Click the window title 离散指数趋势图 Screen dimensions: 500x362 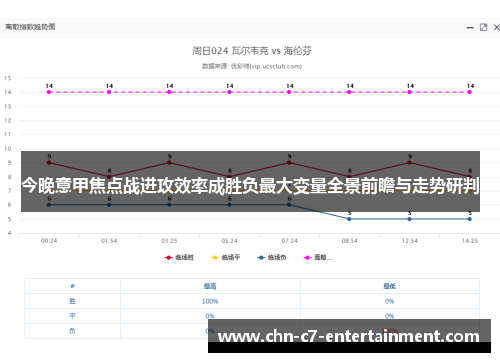[30, 27]
